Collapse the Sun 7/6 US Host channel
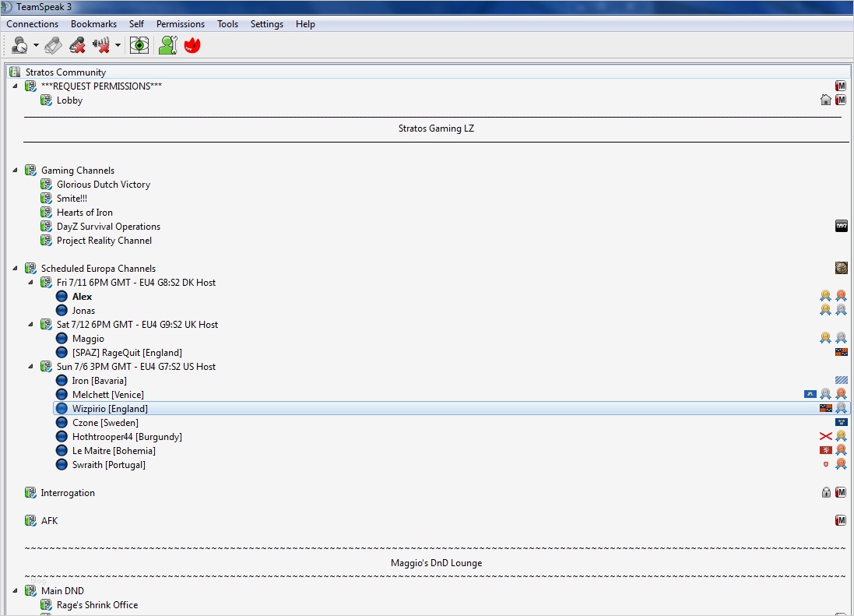This screenshot has width=854, height=616. (31, 367)
